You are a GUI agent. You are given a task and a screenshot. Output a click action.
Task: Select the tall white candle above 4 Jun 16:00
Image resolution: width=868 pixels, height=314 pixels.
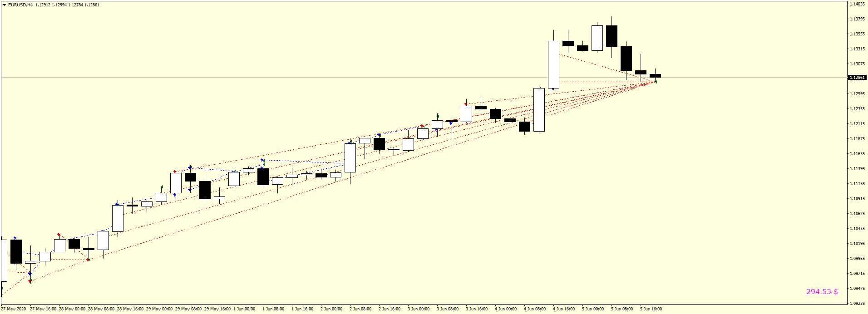(553, 64)
